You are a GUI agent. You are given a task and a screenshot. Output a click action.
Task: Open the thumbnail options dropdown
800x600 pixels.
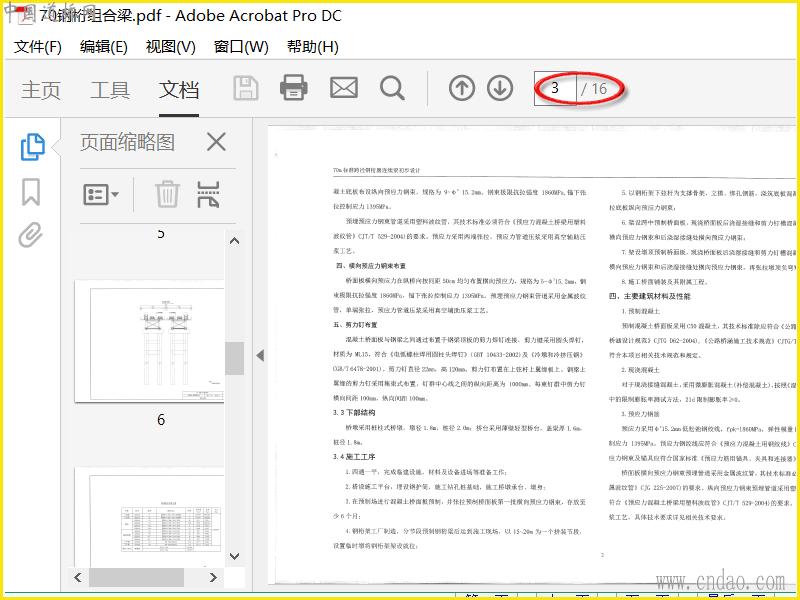(x=101, y=194)
